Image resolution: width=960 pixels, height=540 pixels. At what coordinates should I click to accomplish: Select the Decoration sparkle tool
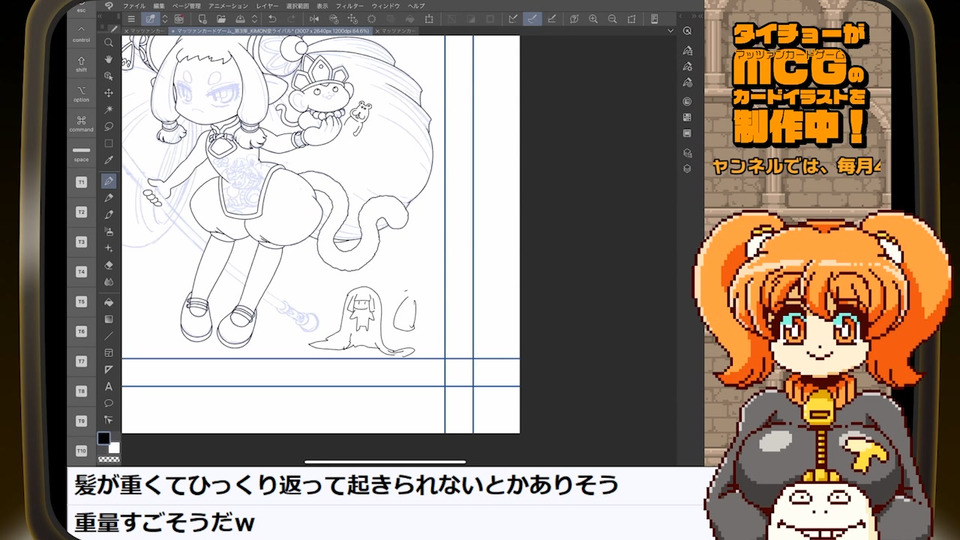[108, 249]
